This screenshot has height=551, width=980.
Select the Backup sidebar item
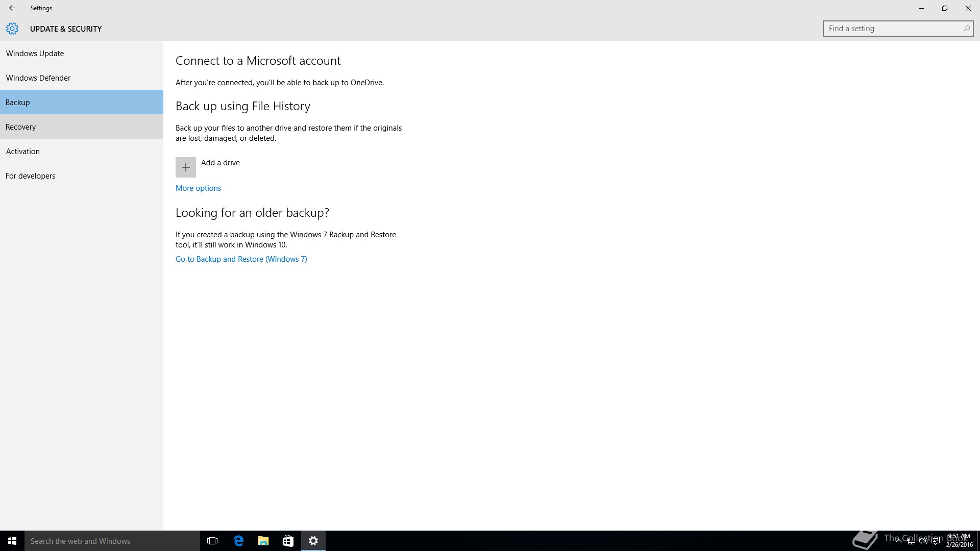tap(82, 102)
